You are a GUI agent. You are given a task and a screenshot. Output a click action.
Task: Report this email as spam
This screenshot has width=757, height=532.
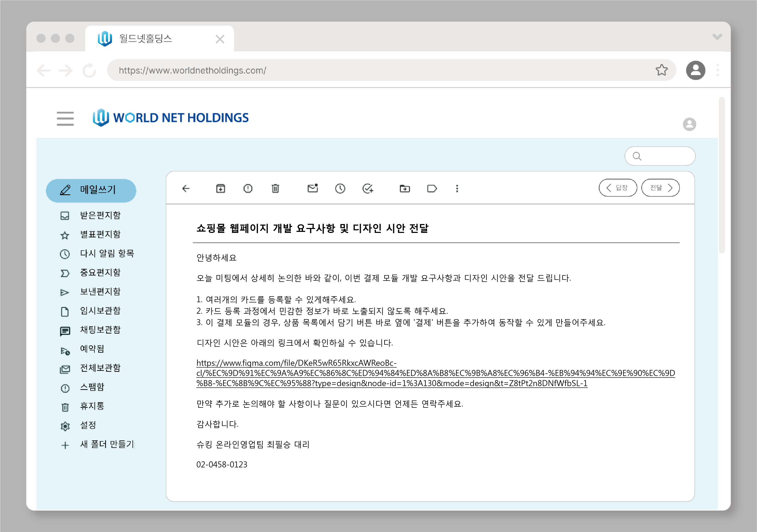point(248,189)
